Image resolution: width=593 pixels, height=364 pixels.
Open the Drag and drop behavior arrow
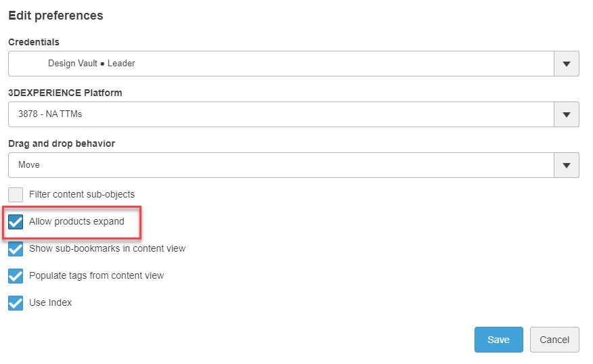point(567,165)
